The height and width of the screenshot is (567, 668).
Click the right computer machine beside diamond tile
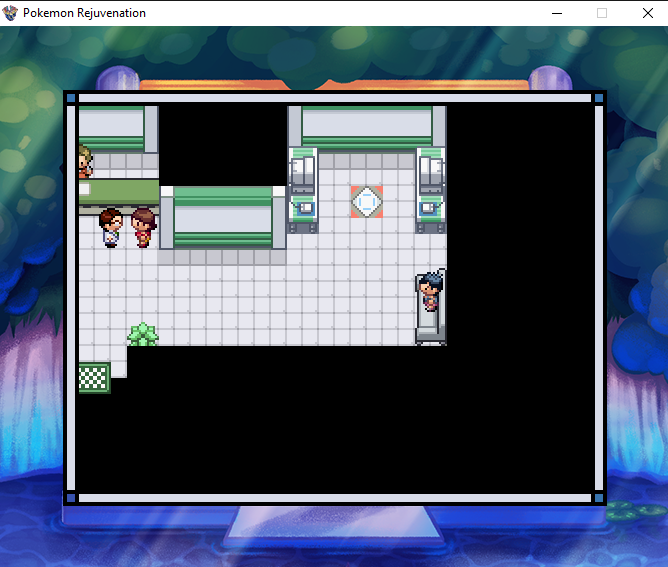tap(431, 190)
